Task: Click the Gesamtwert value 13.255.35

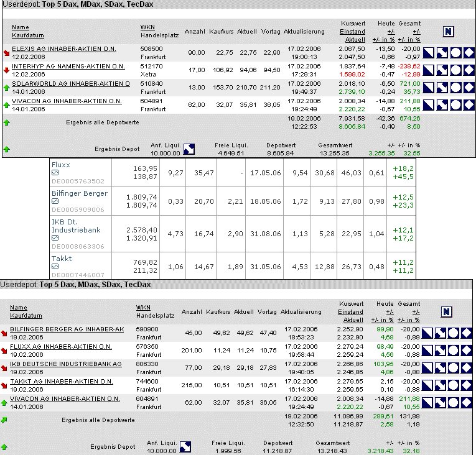Action: tap(335, 153)
